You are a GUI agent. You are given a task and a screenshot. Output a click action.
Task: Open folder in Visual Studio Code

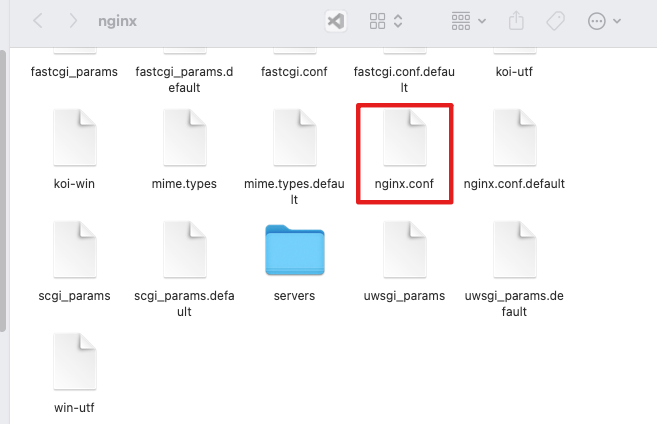[336, 21]
